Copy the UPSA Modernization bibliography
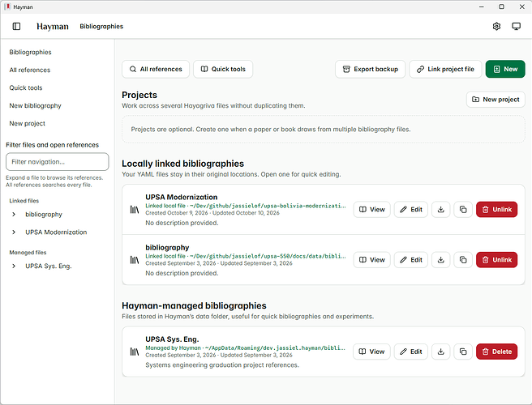This screenshot has height=405, width=532. pos(463,210)
